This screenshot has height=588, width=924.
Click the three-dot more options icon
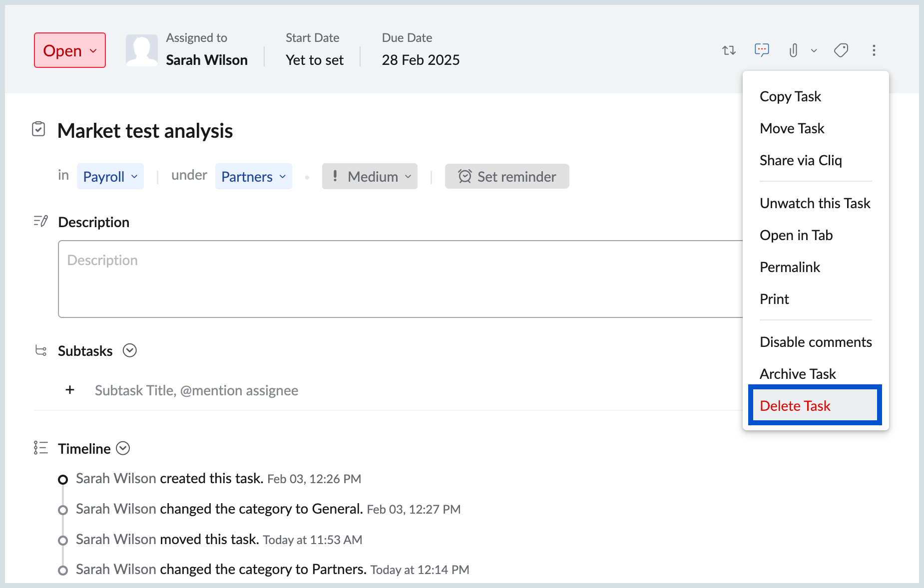click(x=874, y=50)
